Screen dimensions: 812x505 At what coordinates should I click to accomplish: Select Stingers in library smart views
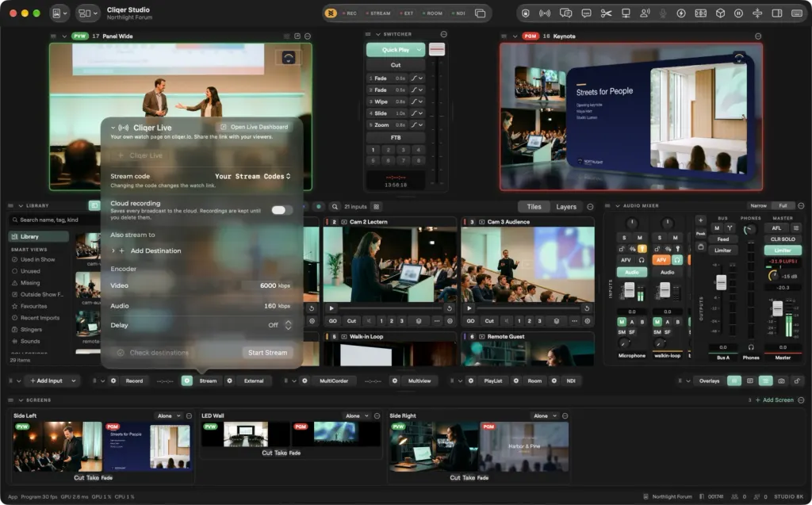(x=31, y=330)
